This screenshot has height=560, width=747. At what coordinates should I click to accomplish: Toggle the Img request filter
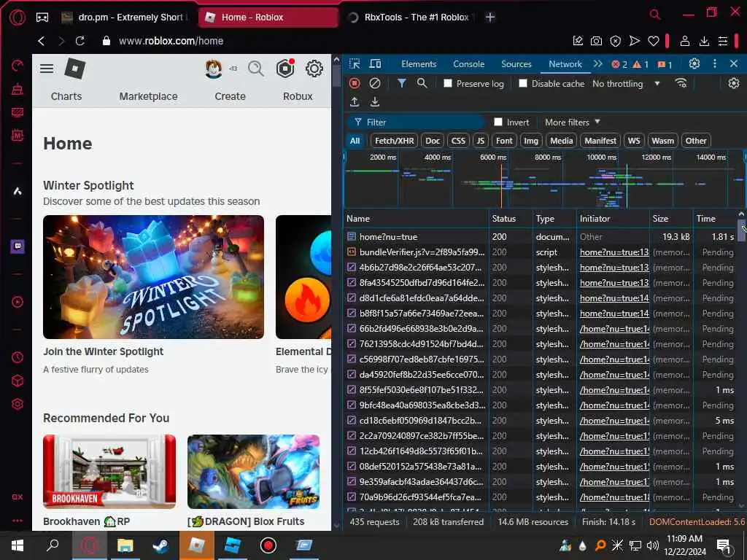pos(531,141)
